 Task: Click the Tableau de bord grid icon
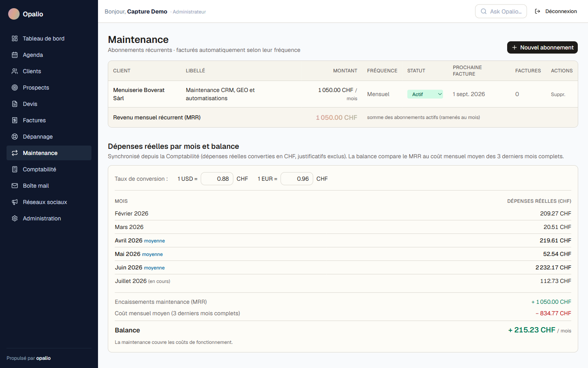tap(15, 38)
